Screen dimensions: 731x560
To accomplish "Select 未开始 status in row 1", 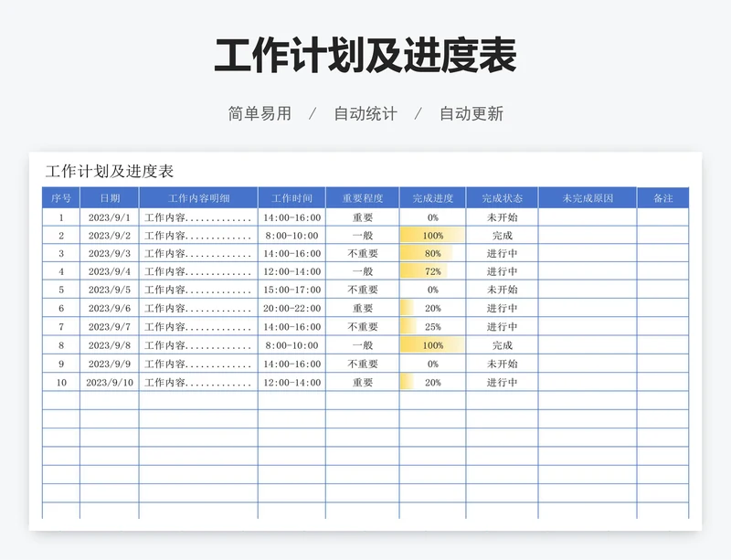I will [x=502, y=217].
